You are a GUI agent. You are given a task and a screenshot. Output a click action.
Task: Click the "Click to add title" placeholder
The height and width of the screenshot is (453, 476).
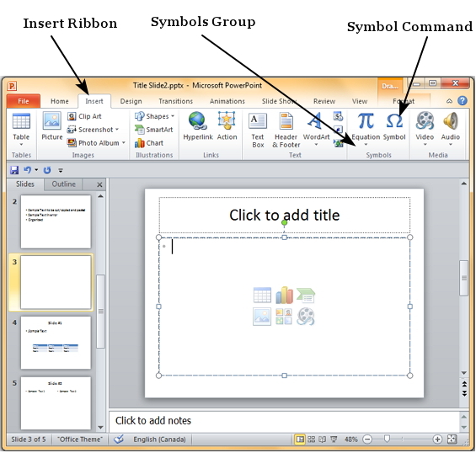pos(284,215)
